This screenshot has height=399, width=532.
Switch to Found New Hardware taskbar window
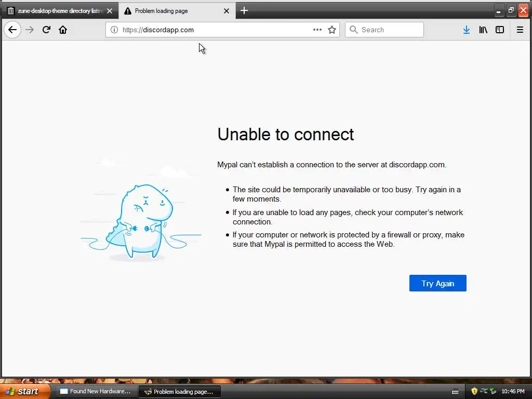pos(96,391)
